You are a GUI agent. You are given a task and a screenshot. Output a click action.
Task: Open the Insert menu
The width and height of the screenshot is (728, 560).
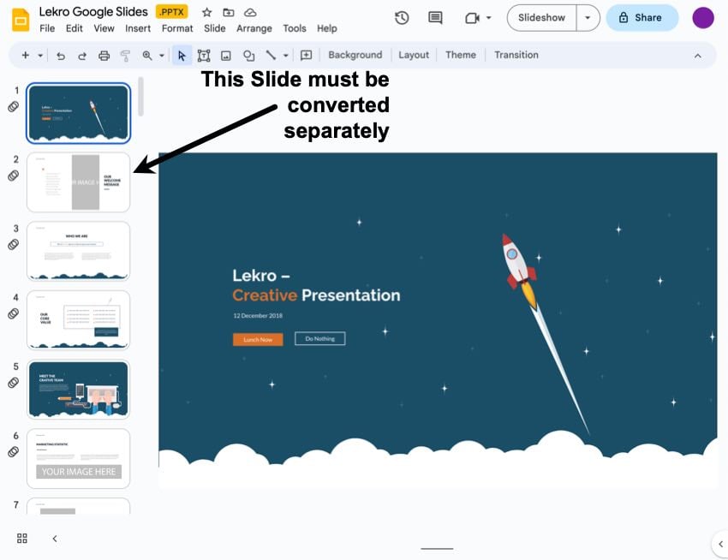pos(138,28)
